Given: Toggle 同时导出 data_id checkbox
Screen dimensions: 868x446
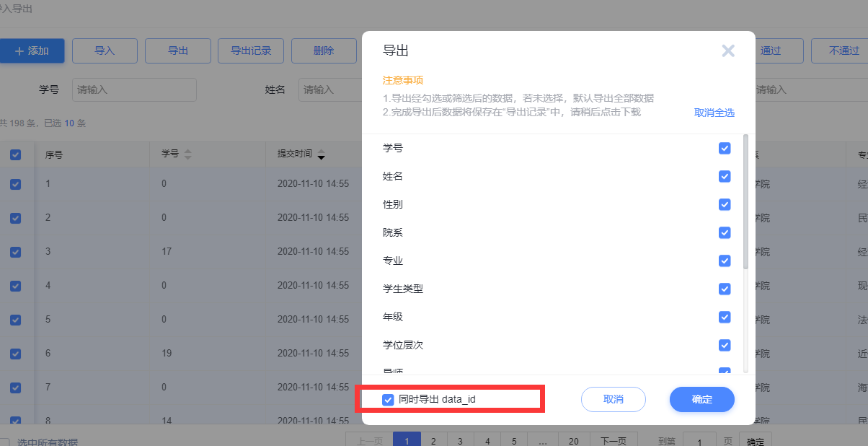Looking at the screenshot, I should (388, 399).
